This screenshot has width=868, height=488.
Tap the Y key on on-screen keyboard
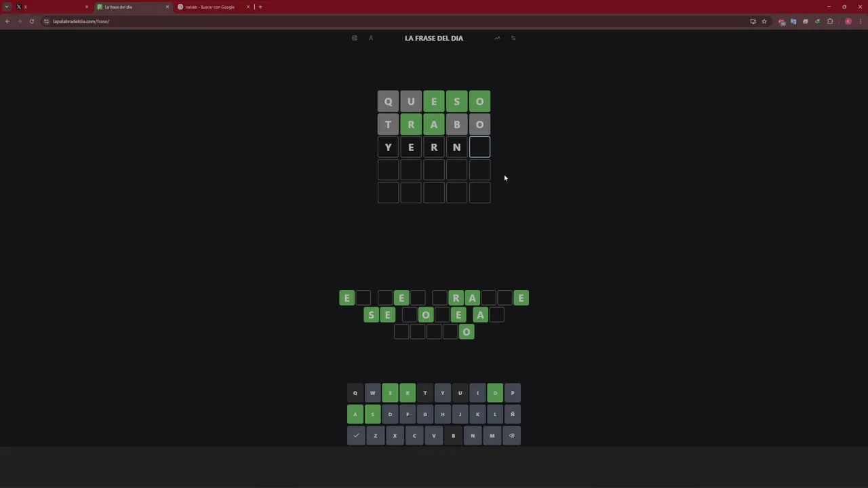442,393
